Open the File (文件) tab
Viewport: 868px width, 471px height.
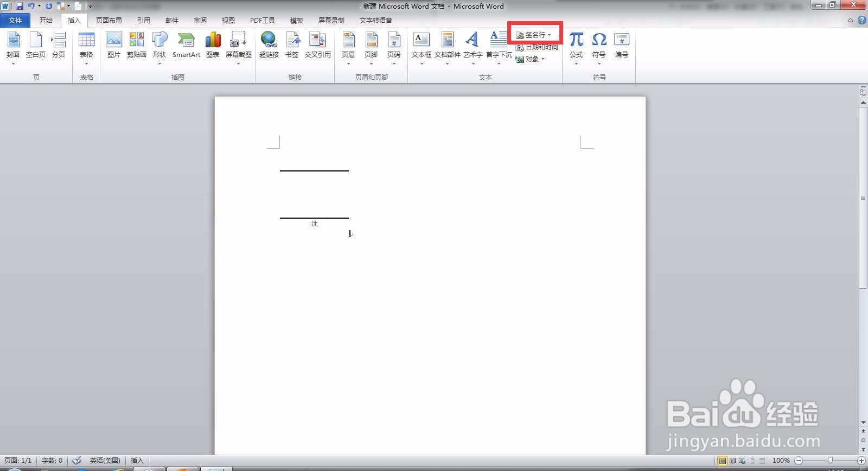point(15,20)
